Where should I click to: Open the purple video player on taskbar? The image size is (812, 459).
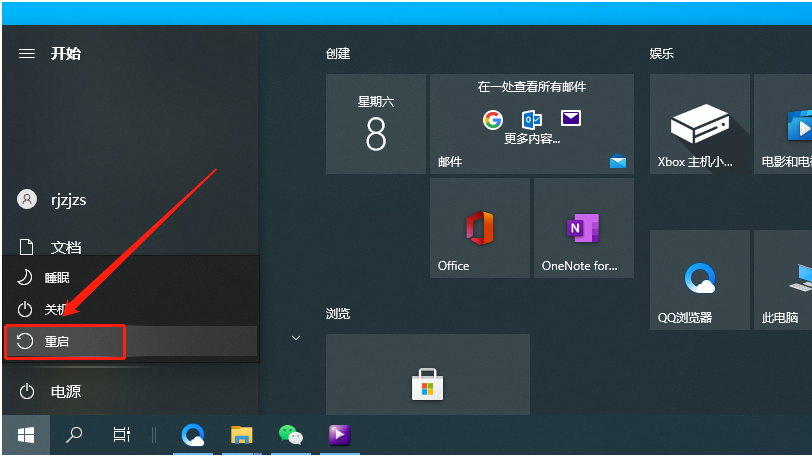pos(340,435)
